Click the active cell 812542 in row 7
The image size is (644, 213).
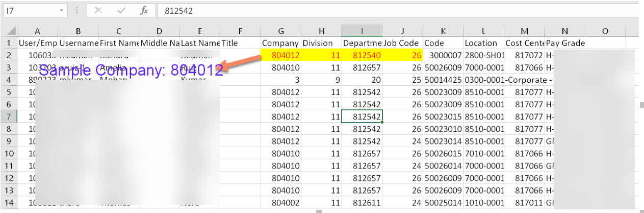click(362, 116)
